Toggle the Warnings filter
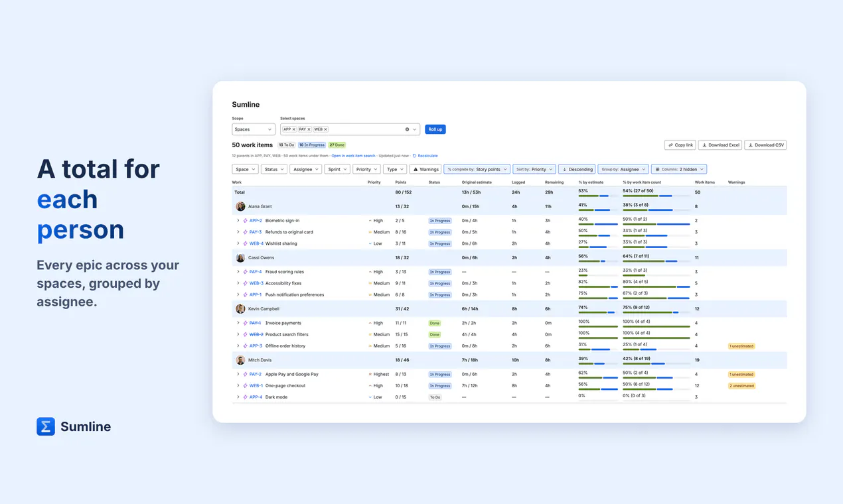The image size is (843, 504). coord(425,169)
